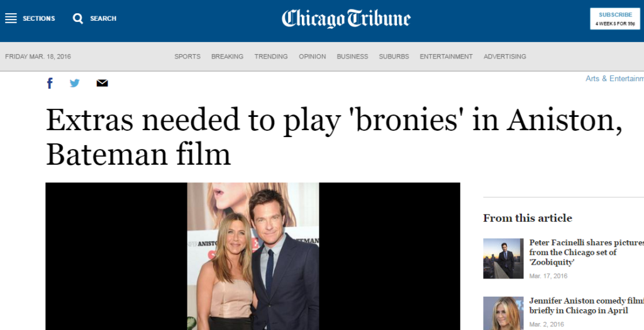Click the Advertising nav item
This screenshot has height=330, width=644.
coord(505,57)
